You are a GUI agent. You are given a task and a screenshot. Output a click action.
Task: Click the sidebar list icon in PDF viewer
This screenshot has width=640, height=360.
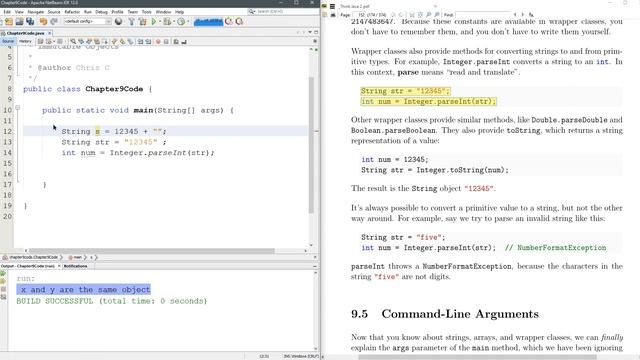[332, 7]
